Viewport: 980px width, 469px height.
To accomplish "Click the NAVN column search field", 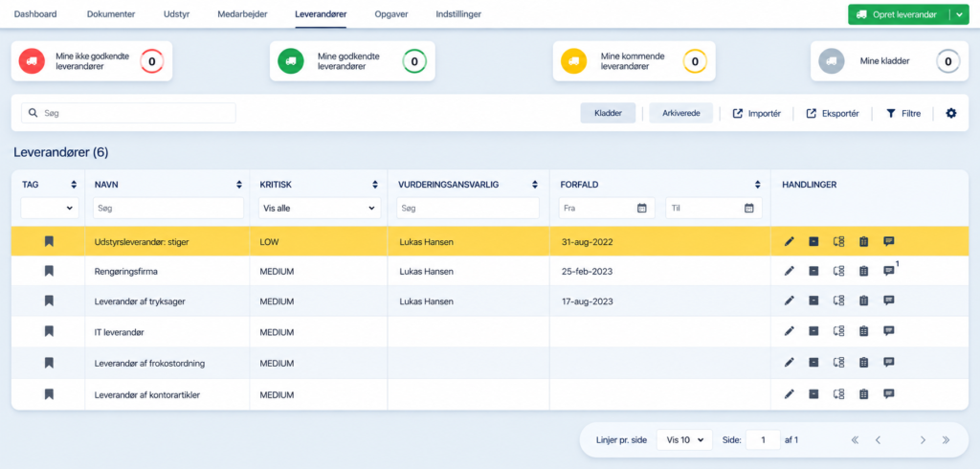I will tap(168, 209).
